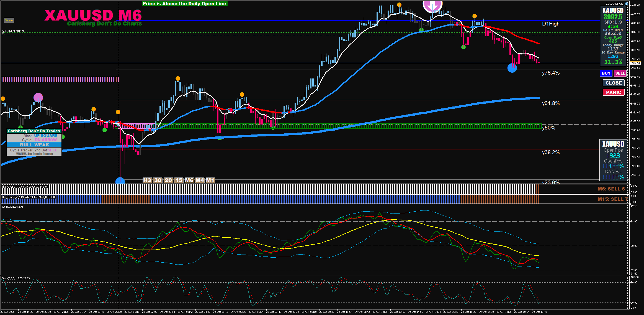
Task: Click the M6: SELL 6 oracle label
Action: [x=611, y=189]
